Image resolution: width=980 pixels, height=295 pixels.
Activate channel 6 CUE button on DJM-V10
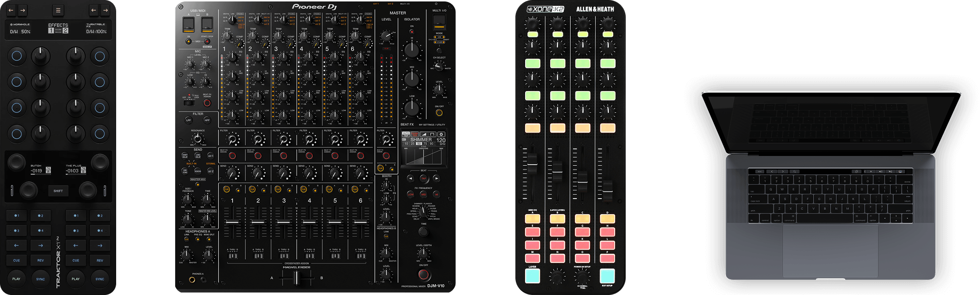click(x=355, y=189)
